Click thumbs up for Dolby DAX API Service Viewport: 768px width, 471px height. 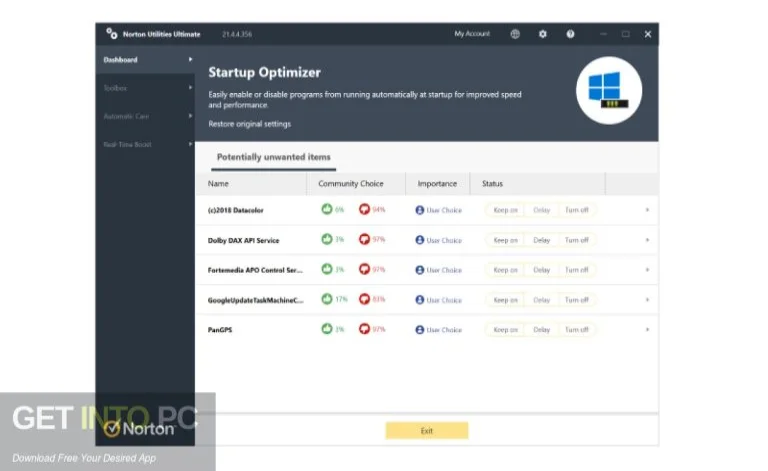327,239
